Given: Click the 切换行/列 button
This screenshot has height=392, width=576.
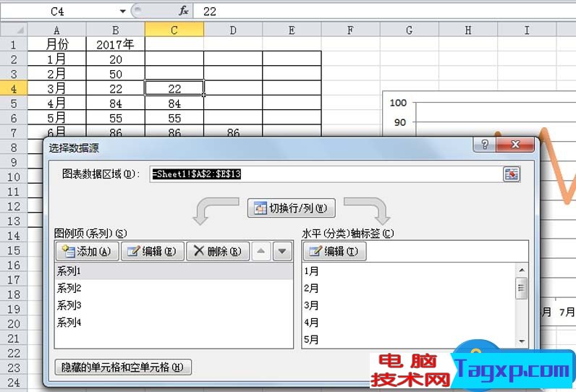Looking at the screenshot, I should tap(292, 208).
